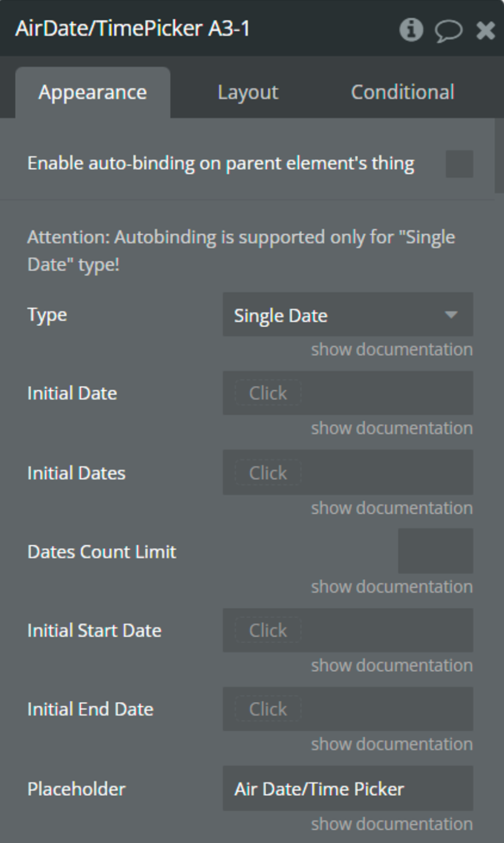Show documentation for Initial Date
The height and width of the screenshot is (843, 504).
coord(392,429)
